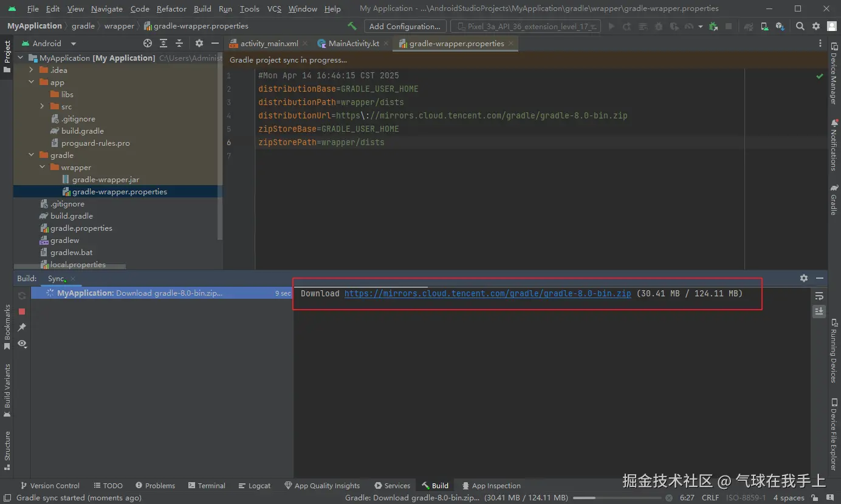Click the Select Opened File crosshair icon

147,43
